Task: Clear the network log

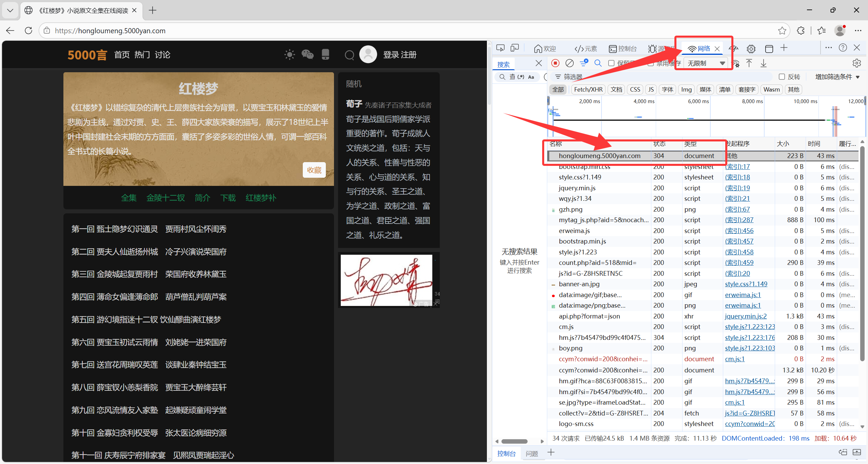Action: (570, 63)
